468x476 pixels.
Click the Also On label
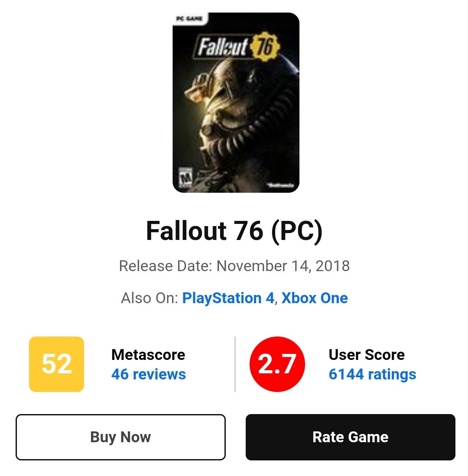click(x=149, y=298)
